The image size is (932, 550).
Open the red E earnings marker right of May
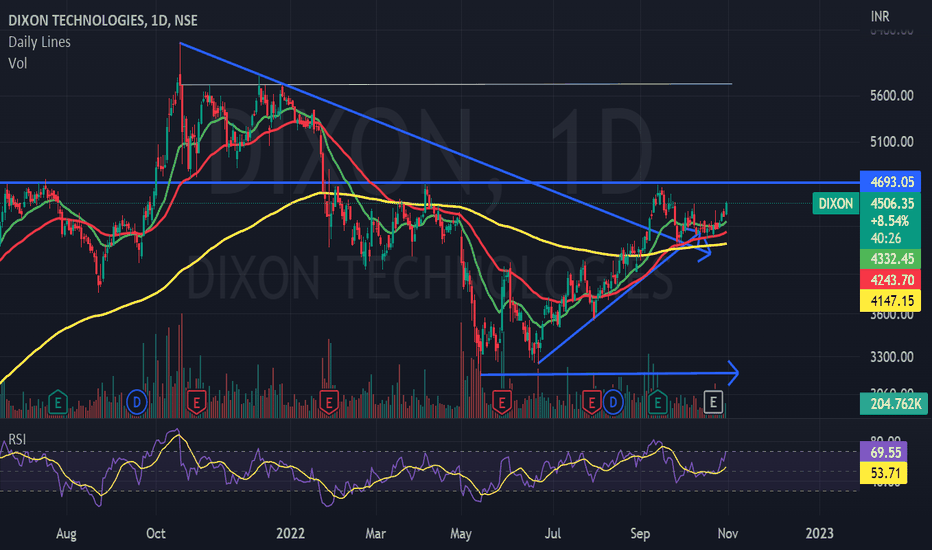point(502,403)
